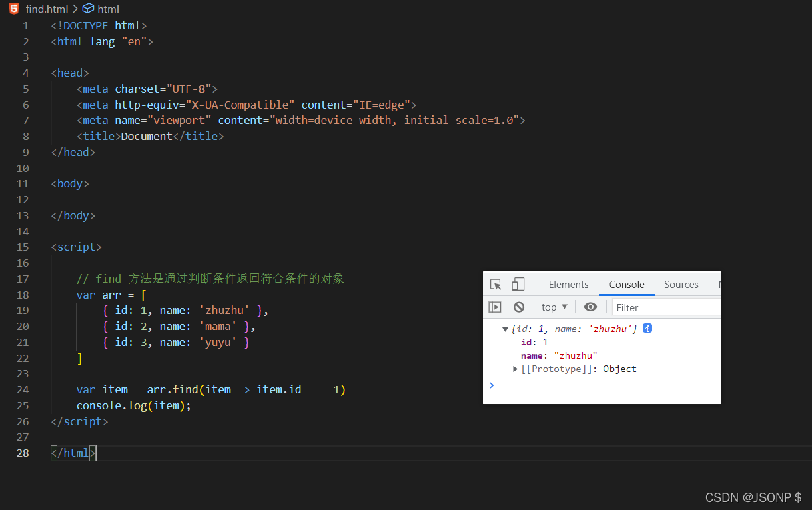
Task: Click the 'yuyu' string on line 21
Action: (x=218, y=342)
